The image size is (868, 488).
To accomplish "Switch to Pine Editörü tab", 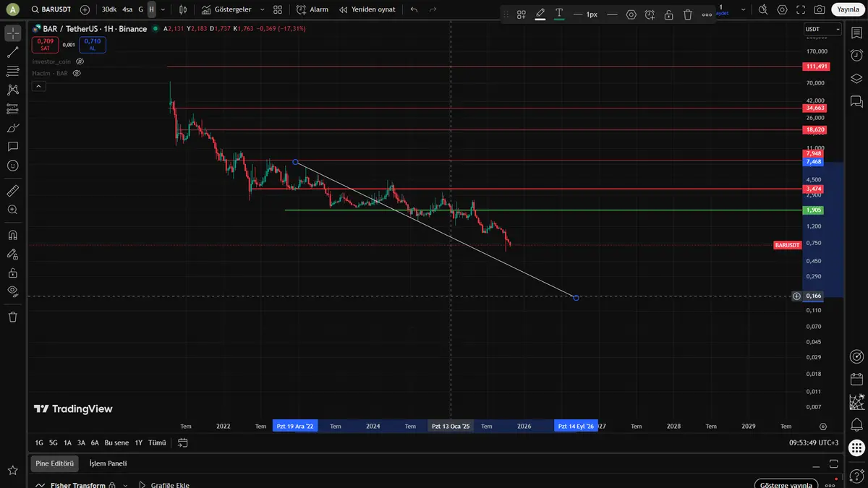I will pyautogui.click(x=55, y=463).
